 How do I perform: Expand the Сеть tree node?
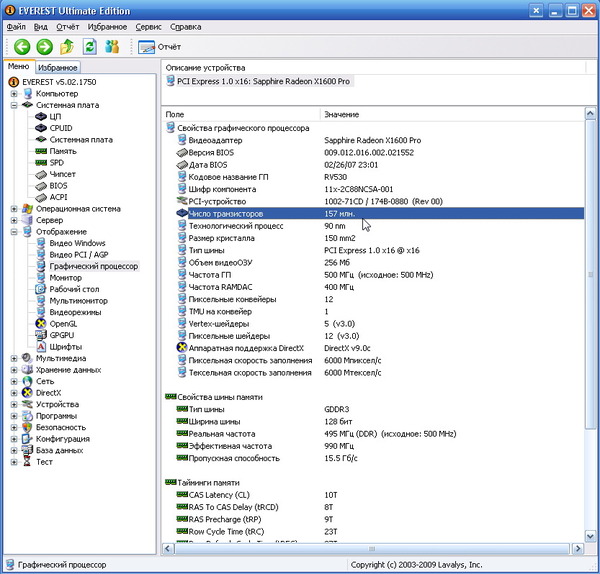(x=14, y=382)
